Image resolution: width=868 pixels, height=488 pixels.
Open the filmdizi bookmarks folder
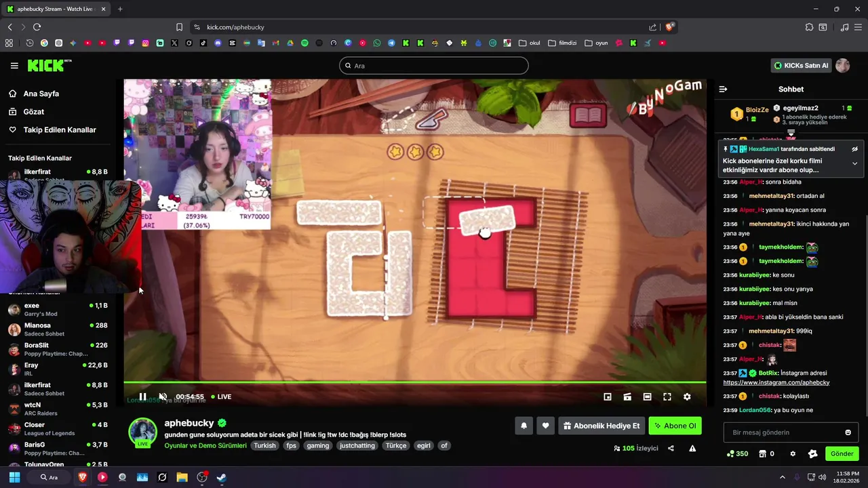(562, 43)
